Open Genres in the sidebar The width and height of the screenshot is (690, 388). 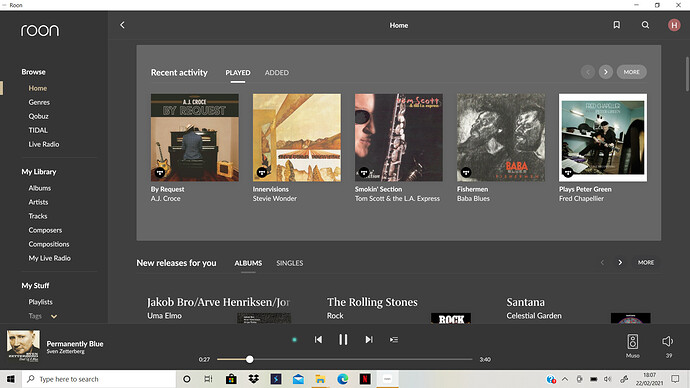(x=39, y=102)
